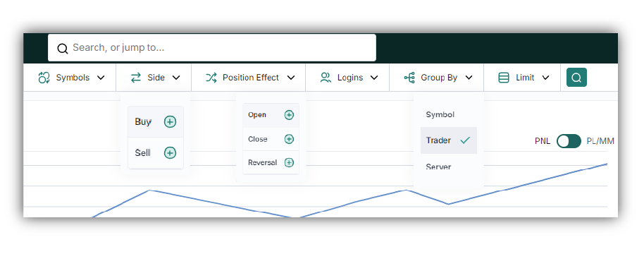Add Close position effect plus icon
The height and width of the screenshot is (254, 644).
[289, 139]
